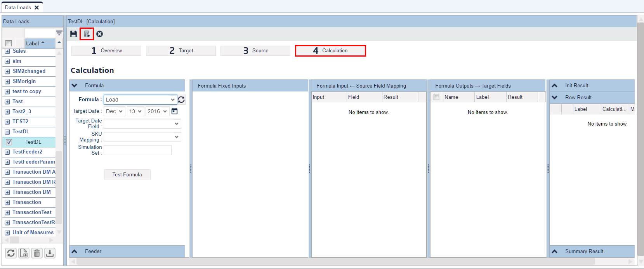This screenshot has height=269, width=644.
Task: Expand the Init Result section
Action: tap(555, 85)
